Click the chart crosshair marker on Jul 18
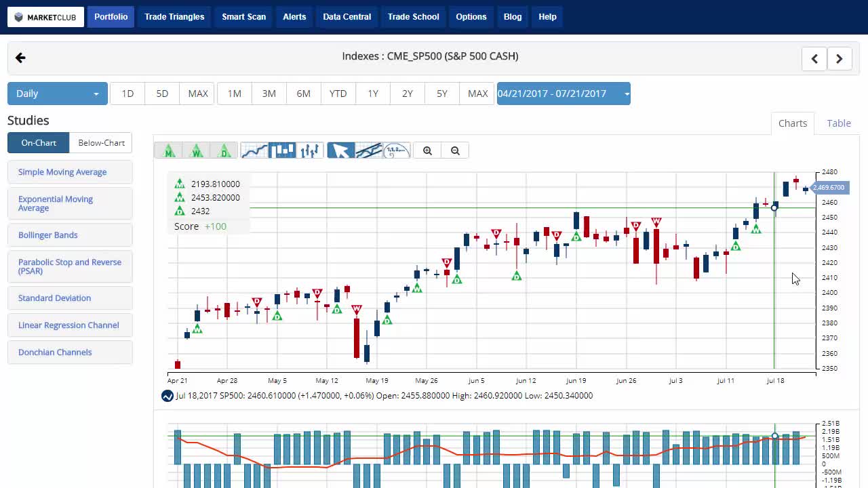 point(774,207)
